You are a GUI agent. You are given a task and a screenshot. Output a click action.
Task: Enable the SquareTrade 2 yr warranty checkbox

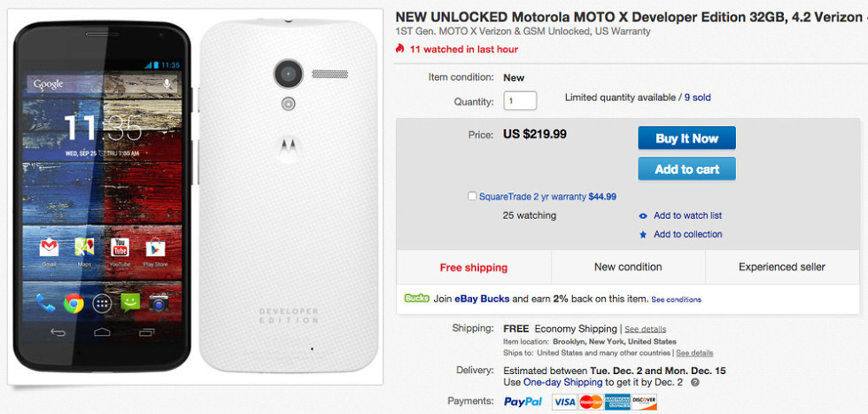[472, 197]
